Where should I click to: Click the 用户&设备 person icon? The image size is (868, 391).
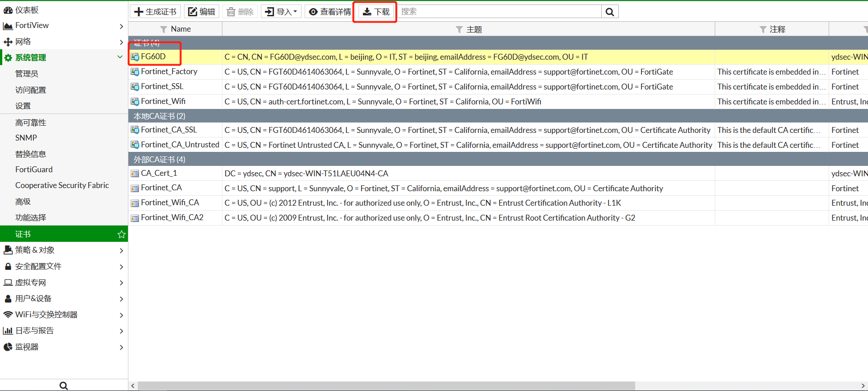click(8, 299)
